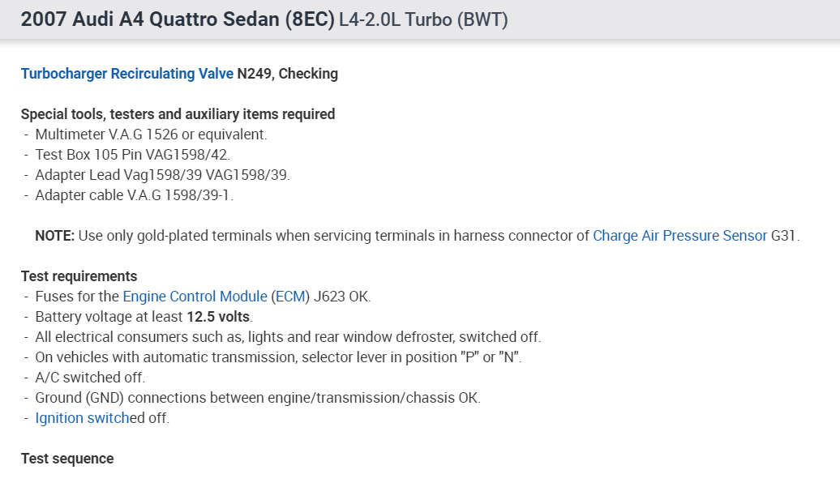Click the Adapter cable V.A.G 1598/39-1 item
840x504 pixels.
(134, 195)
